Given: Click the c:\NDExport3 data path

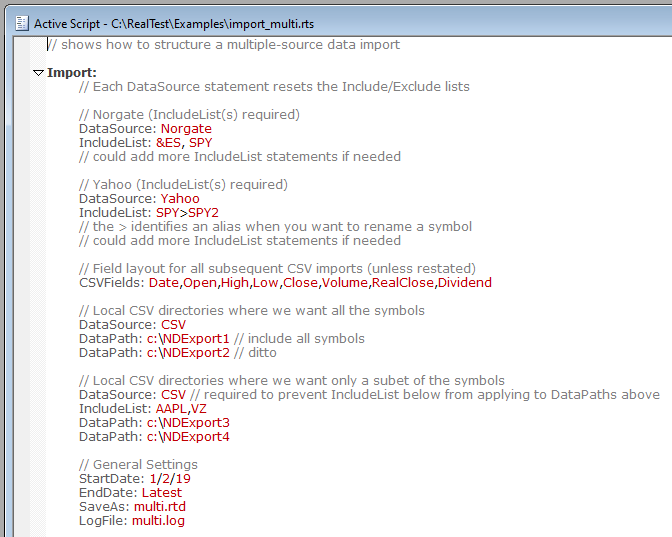Looking at the screenshot, I should pos(188,423).
